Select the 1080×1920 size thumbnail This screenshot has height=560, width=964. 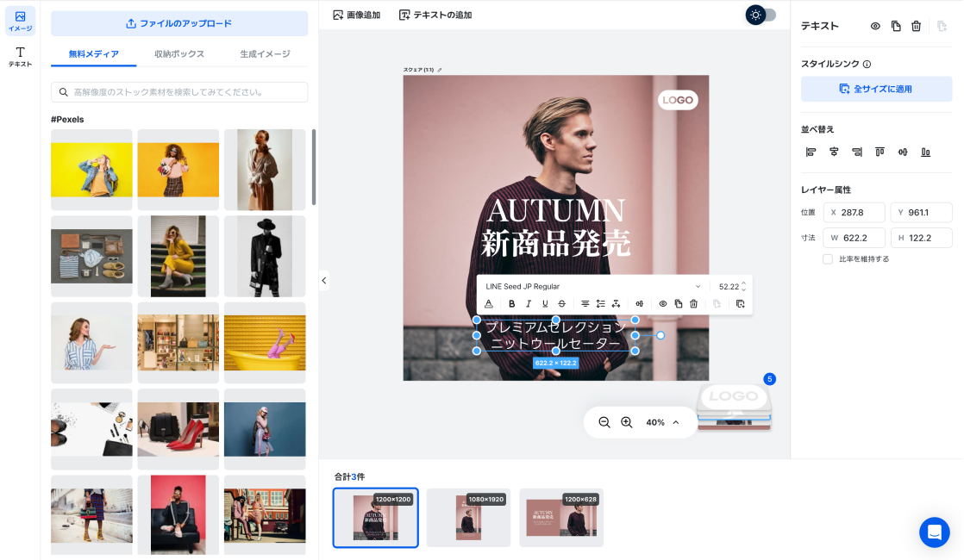pos(468,518)
